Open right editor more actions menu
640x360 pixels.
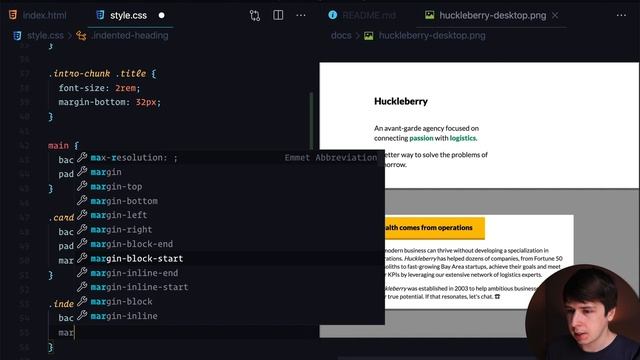click(621, 16)
